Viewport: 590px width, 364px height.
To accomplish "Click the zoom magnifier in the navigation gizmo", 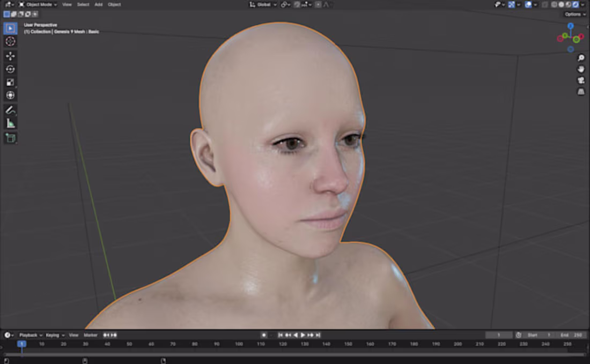I will pyautogui.click(x=581, y=58).
